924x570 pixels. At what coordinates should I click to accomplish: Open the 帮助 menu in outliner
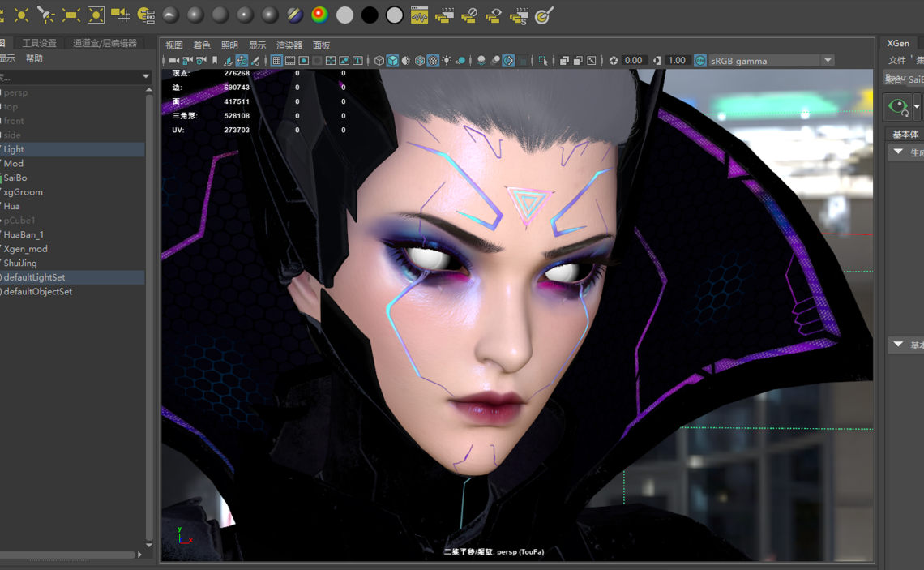point(34,58)
